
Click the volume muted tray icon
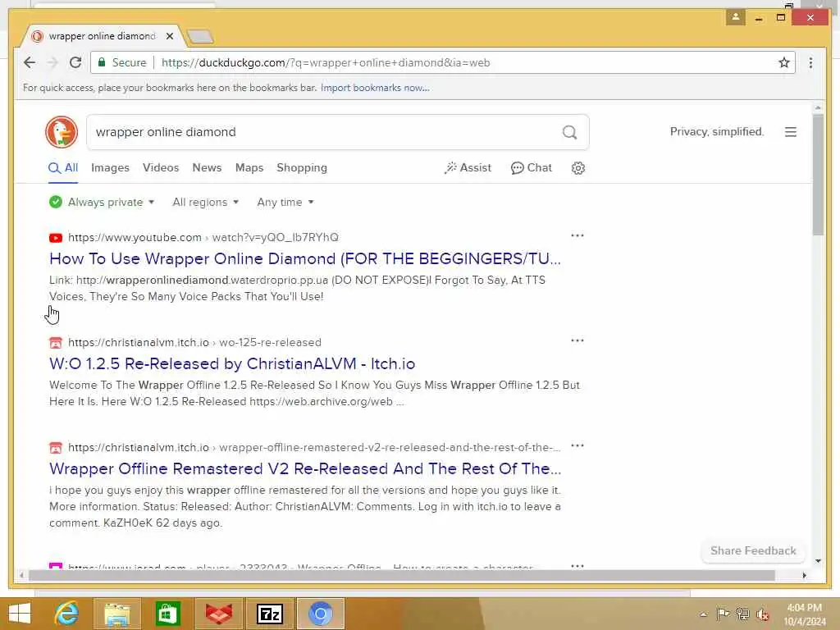(762, 614)
